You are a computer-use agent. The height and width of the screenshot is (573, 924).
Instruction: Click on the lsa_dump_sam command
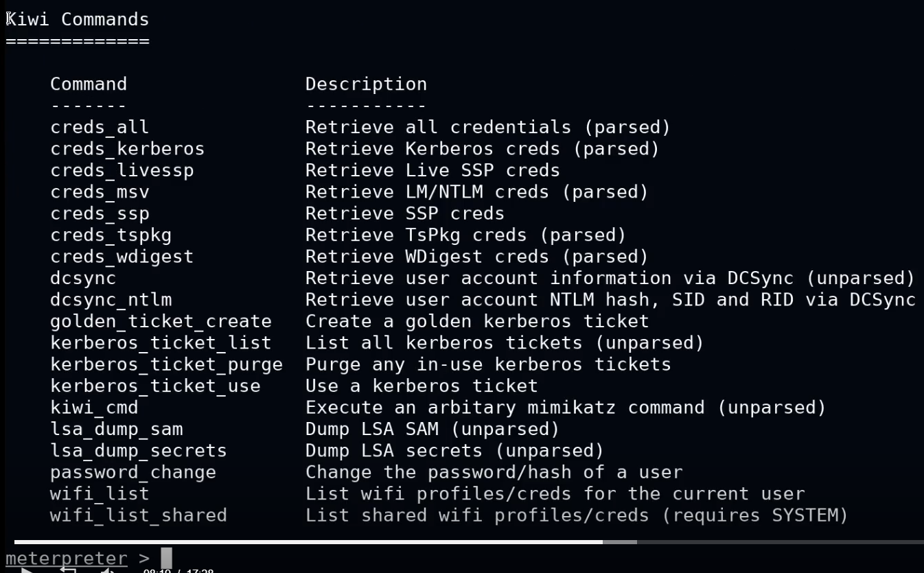[x=117, y=430]
